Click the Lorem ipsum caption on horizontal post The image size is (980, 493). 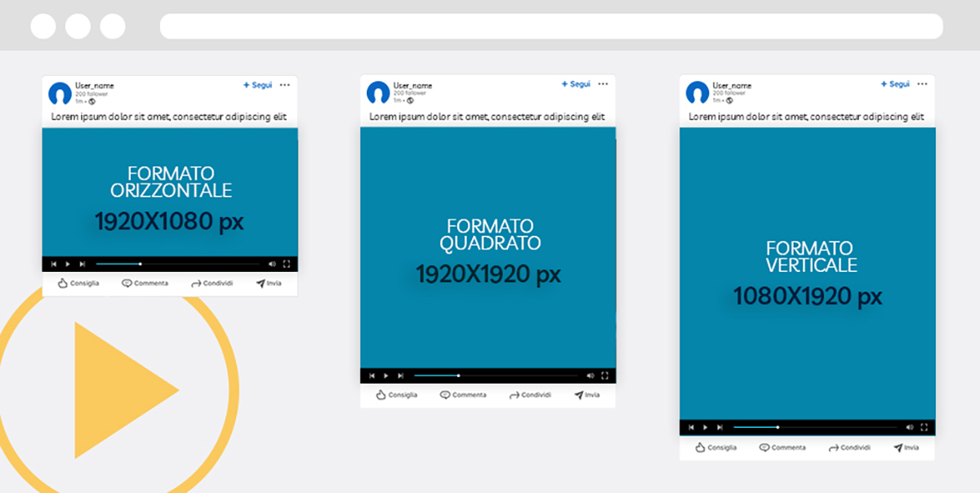169,118
